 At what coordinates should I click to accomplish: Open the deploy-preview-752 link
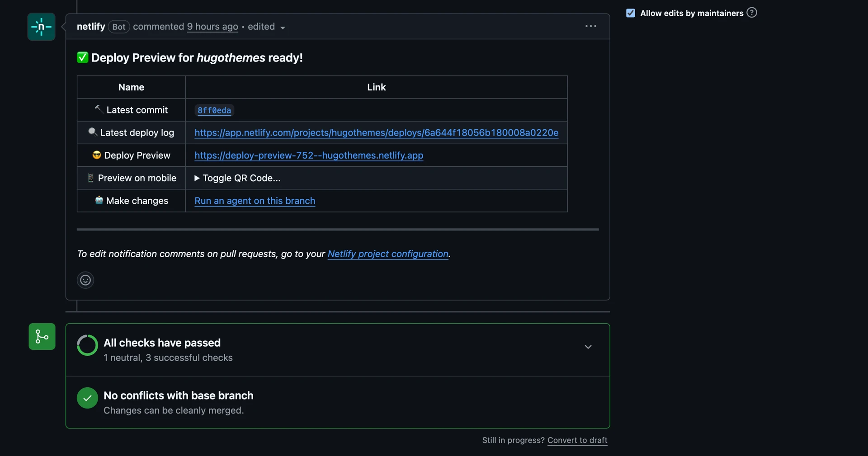[309, 155]
